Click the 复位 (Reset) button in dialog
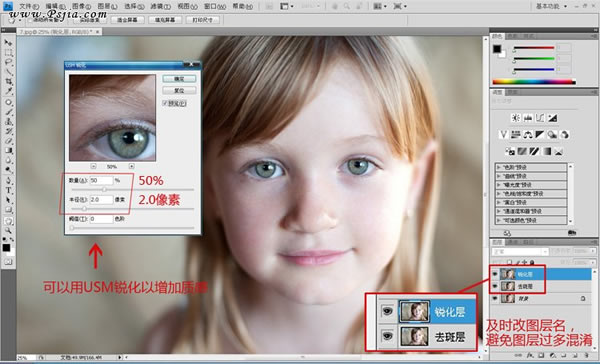 point(179,90)
